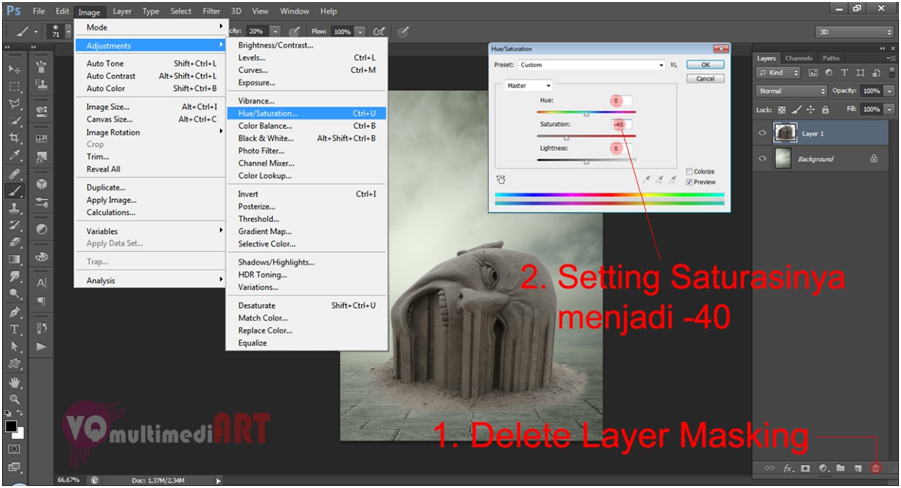The image size is (901, 488).
Task: Add a layer mask from Layers panel
Action: (806, 468)
